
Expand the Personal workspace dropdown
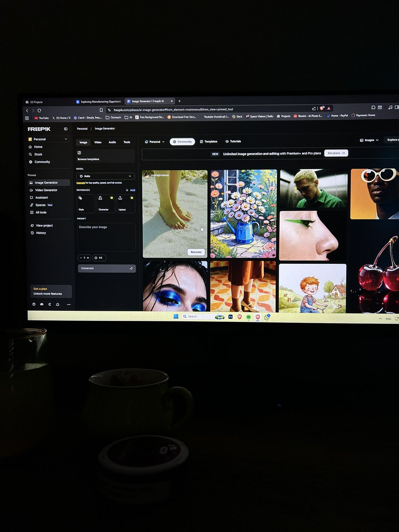coord(47,139)
